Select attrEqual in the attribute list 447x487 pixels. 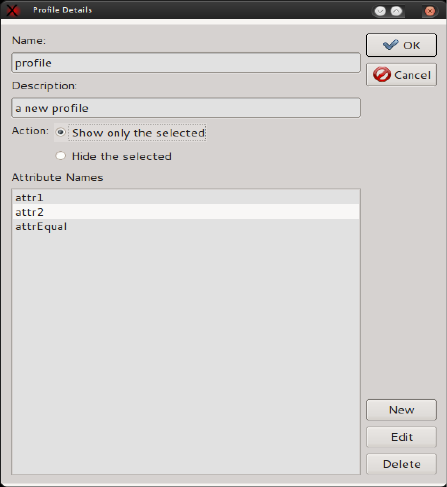point(186,227)
